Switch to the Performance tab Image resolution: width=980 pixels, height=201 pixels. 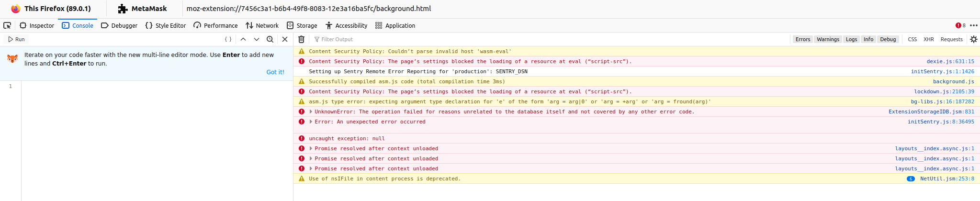215,25
